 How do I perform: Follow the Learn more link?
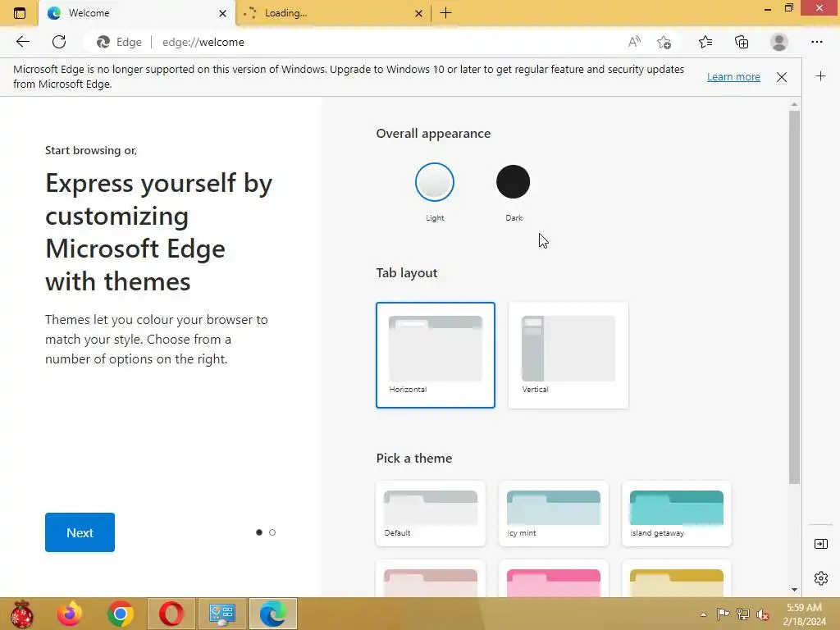(x=733, y=76)
